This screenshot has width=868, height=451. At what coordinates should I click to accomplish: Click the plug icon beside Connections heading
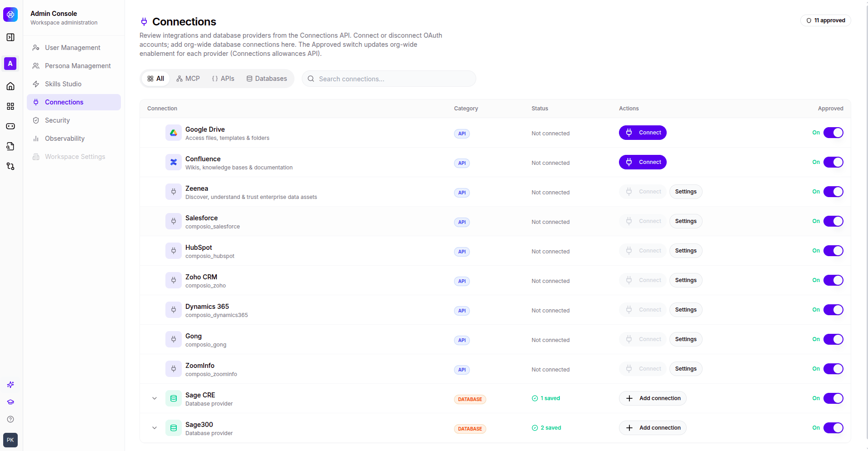pyautogui.click(x=144, y=21)
